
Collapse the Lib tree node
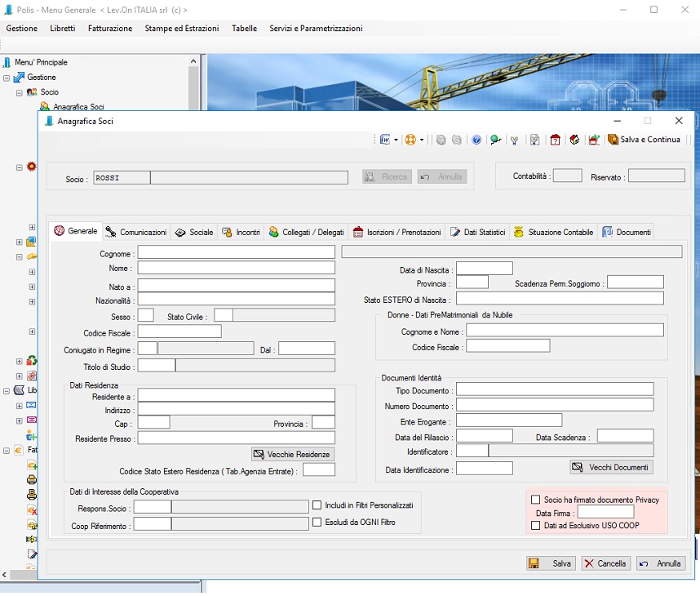click(7, 391)
